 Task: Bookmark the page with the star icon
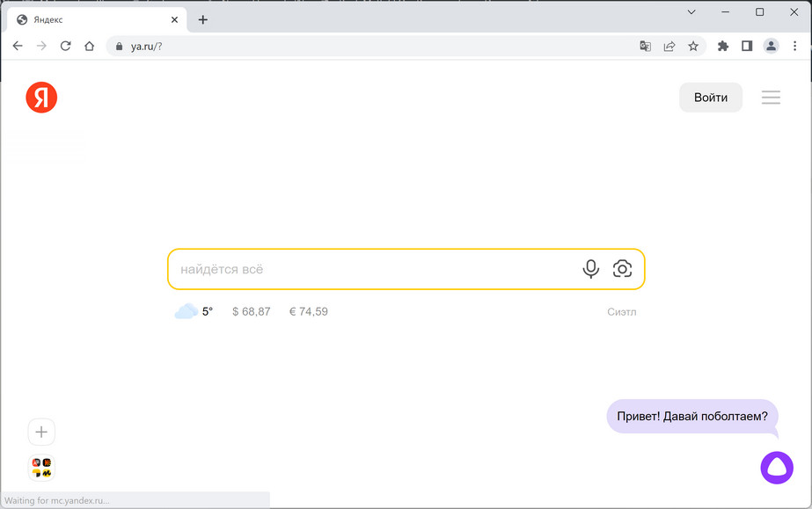[694, 46]
